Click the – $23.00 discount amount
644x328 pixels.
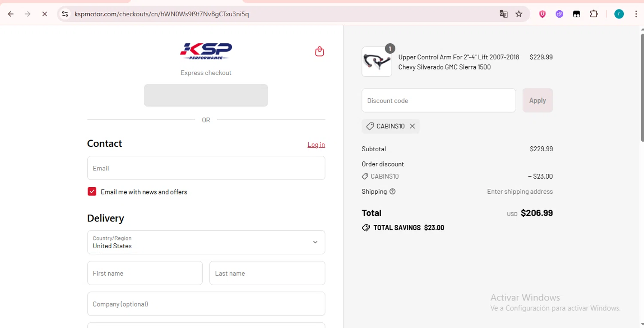[540, 176]
